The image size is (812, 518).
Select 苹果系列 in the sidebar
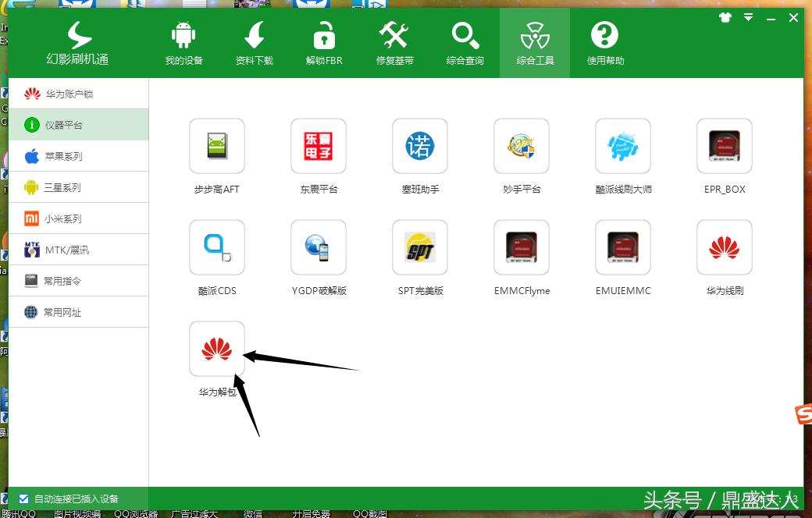79,156
